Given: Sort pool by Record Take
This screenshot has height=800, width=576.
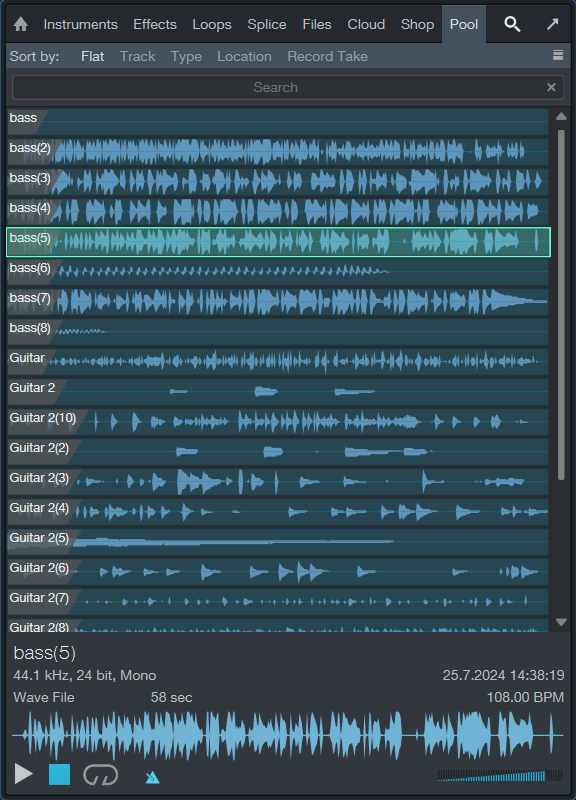Looking at the screenshot, I should coord(328,56).
